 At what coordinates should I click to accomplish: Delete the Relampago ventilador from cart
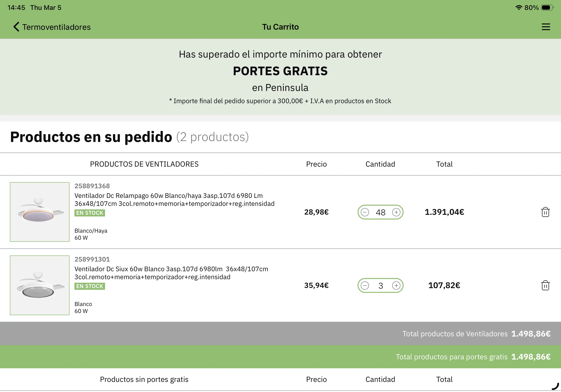click(x=545, y=212)
